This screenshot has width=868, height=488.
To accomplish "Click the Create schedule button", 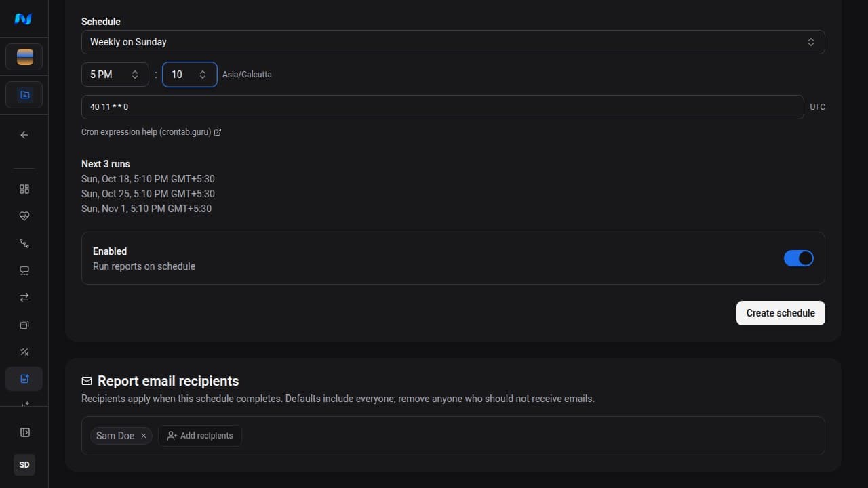I will 781,313.
